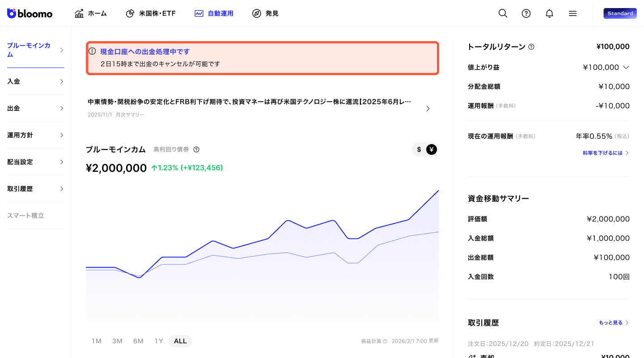This screenshot has width=644, height=358.
Task: Click 運用報酬 value -¥10,000
Action: [x=613, y=106]
